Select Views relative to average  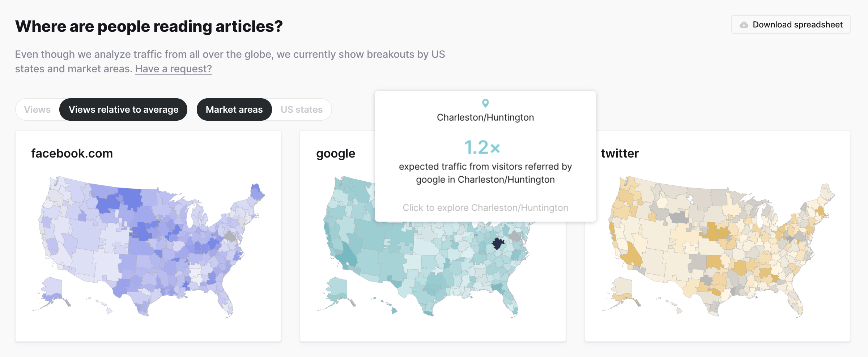(123, 109)
